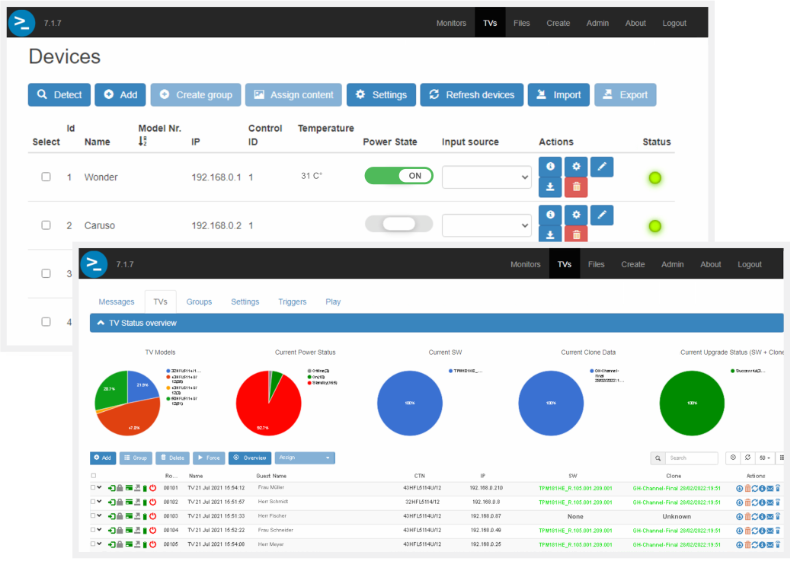Expand the row chevron for room 00101
This screenshot has height=571, width=800.
click(99, 487)
